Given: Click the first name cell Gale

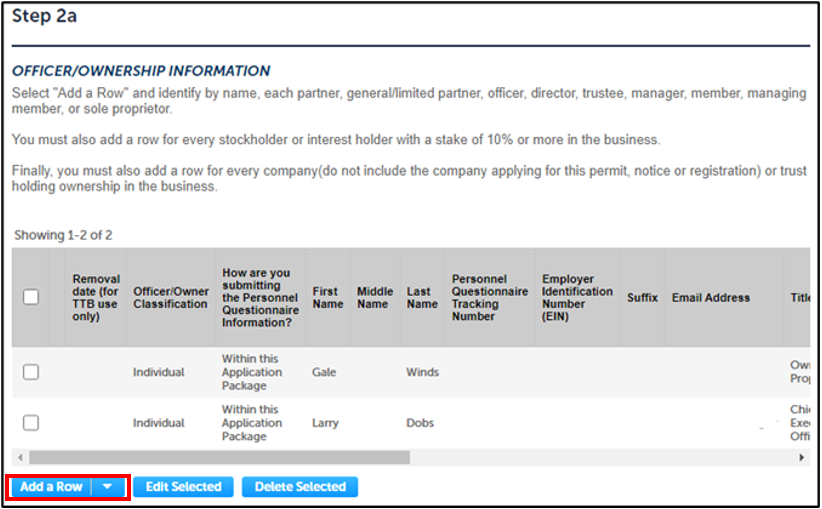Looking at the screenshot, I should [x=324, y=372].
